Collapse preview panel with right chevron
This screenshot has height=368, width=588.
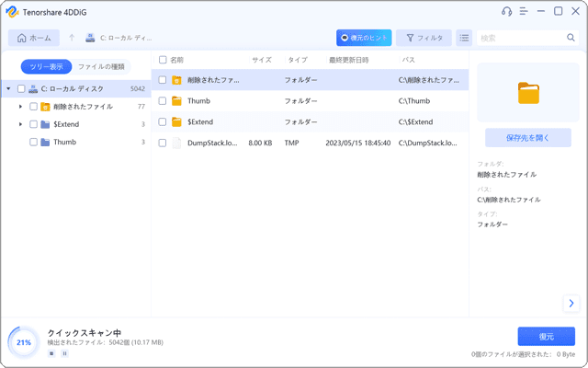coord(571,303)
